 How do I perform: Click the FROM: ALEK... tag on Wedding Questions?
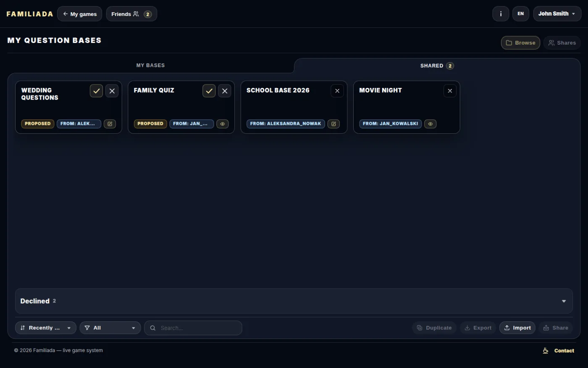pyautogui.click(x=79, y=124)
